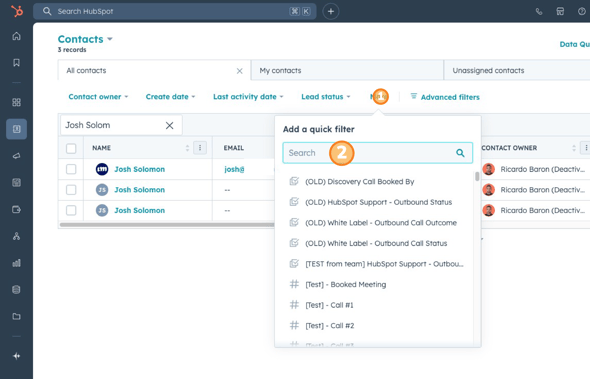This screenshot has width=590, height=379.
Task: Open the Help question mark icon
Action: (582, 12)
